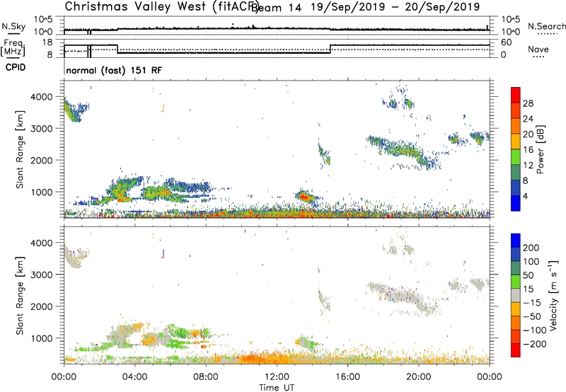Click the 'N.Search' legend label

(x=546, y=26)
